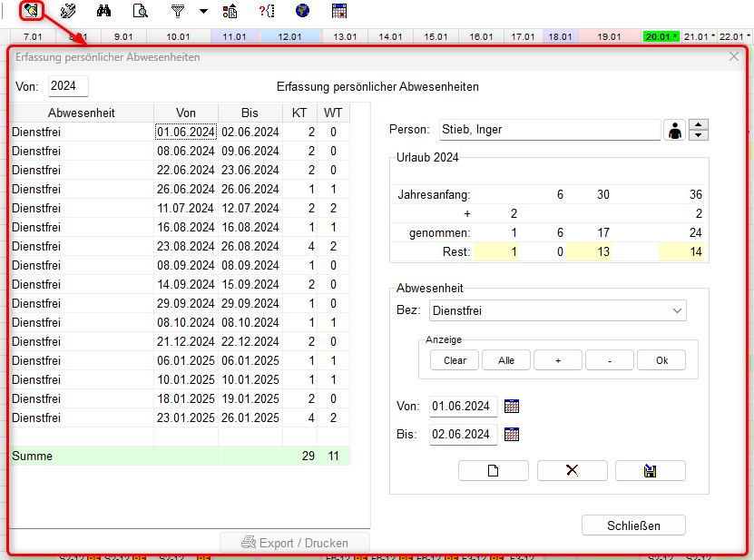This screenshot has width=754, height=560.
Task: Step to the next person with down arrow
Action: click(699, 135)
